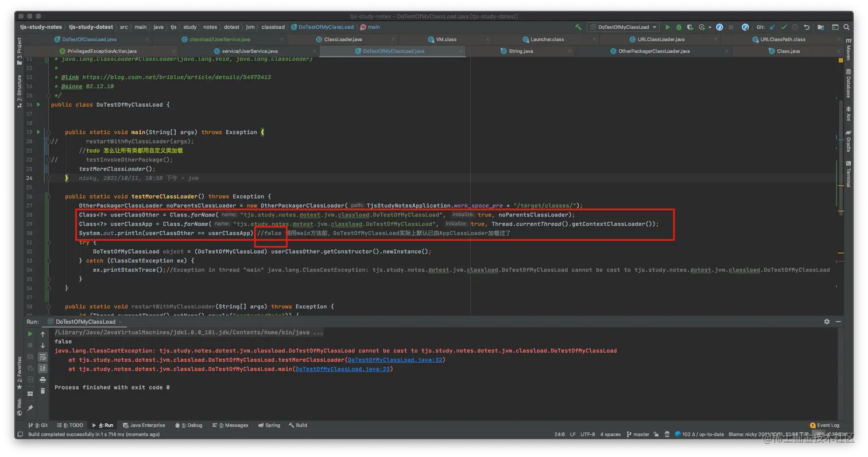The height and width of the screenshot is (457, 868).
Task: Click Search Everywhere magnifier icon
Action: coord(848,27)
